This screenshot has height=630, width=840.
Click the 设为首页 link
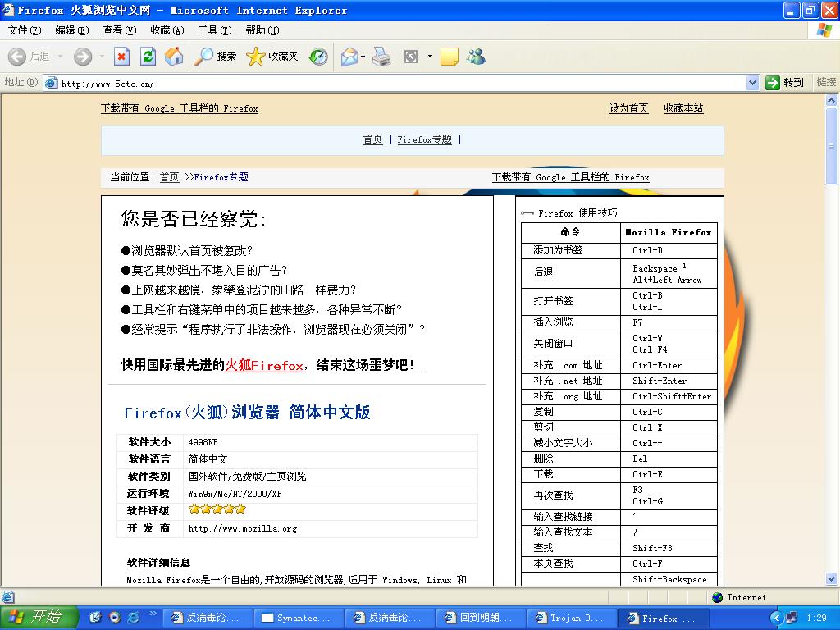628,108
